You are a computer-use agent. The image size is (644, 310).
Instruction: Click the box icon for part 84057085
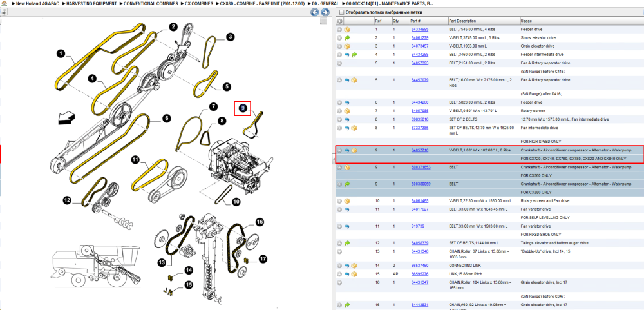tap(348, 111)
